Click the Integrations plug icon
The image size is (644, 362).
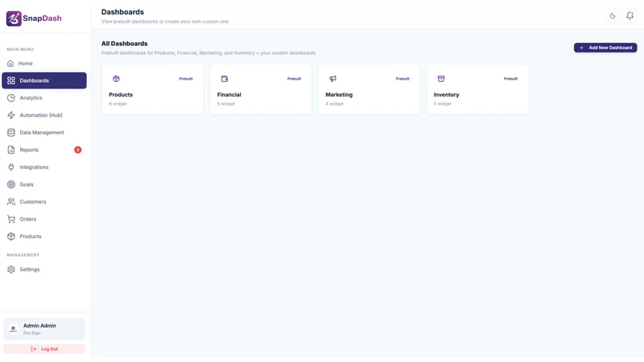pos(11,167)
